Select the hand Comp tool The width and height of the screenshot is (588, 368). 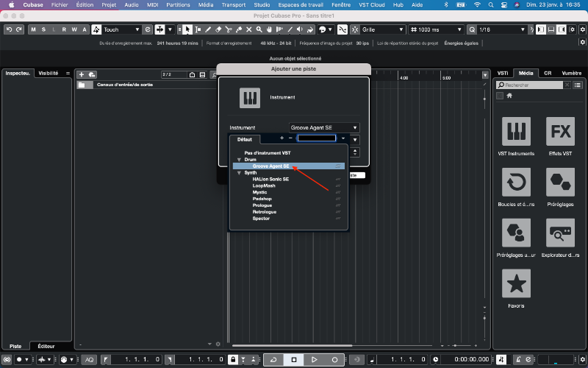[269, 29]
